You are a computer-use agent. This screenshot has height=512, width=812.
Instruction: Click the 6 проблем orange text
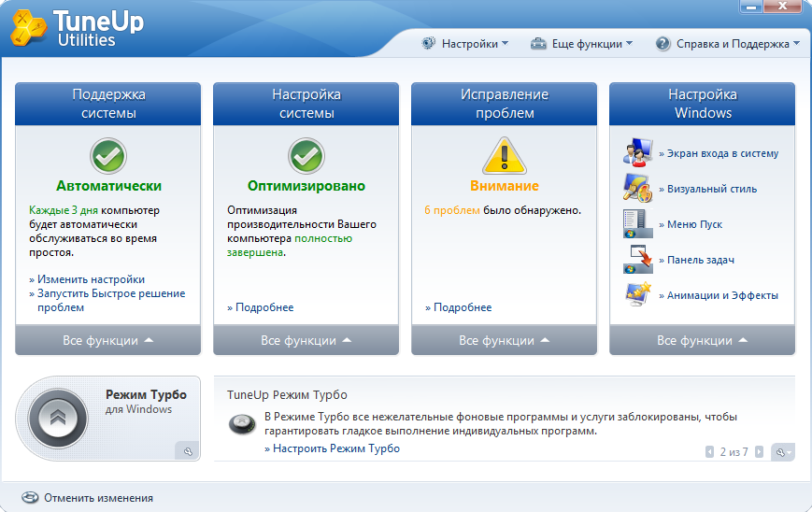pyautogui.click(x=452, y=210)
